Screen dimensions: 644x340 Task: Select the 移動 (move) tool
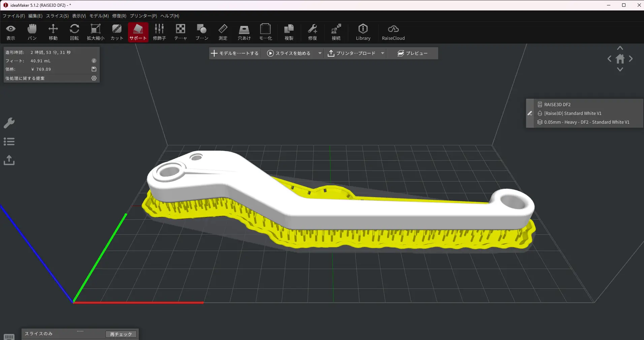coord(53,32)
